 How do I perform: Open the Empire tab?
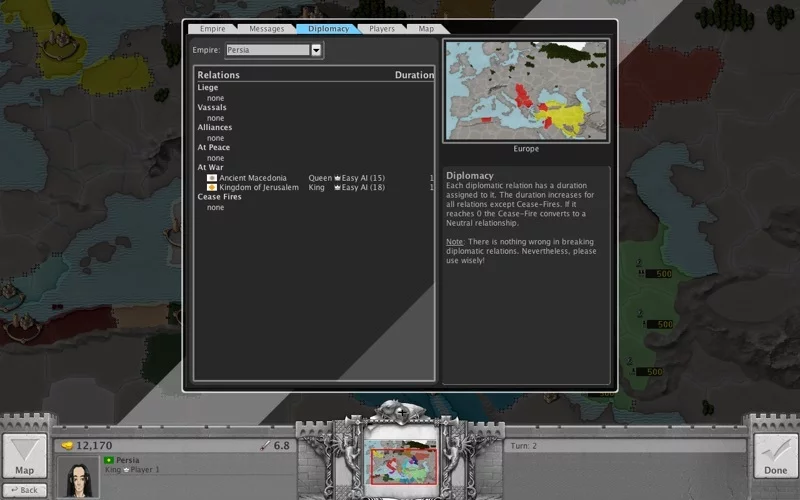[212, 29]
